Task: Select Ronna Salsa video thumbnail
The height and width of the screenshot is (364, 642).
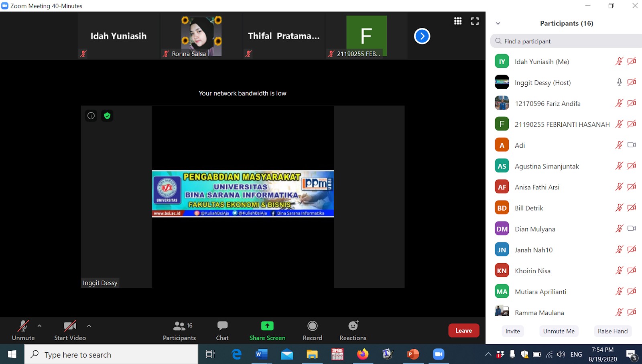Action: click(201, 36)
